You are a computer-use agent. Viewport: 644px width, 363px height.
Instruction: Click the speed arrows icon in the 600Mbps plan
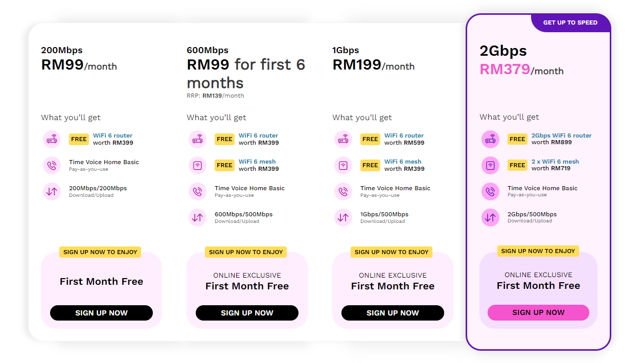pos(197,217)
